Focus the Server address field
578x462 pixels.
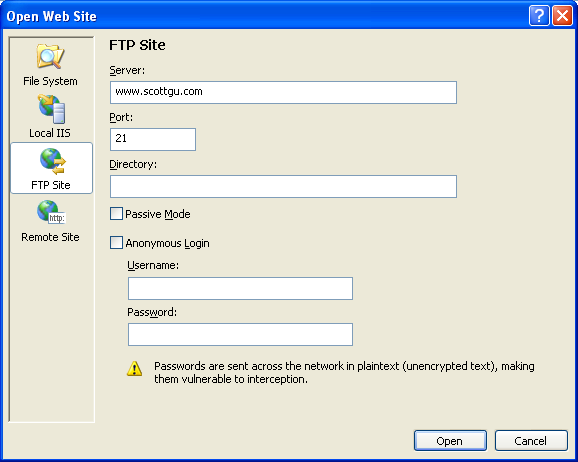[x=283, y=92]
